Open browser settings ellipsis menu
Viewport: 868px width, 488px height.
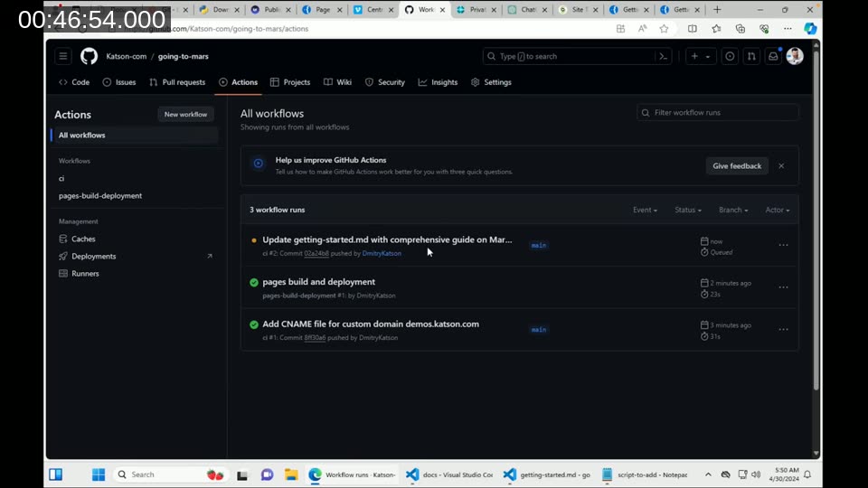(x=788, y=29)
